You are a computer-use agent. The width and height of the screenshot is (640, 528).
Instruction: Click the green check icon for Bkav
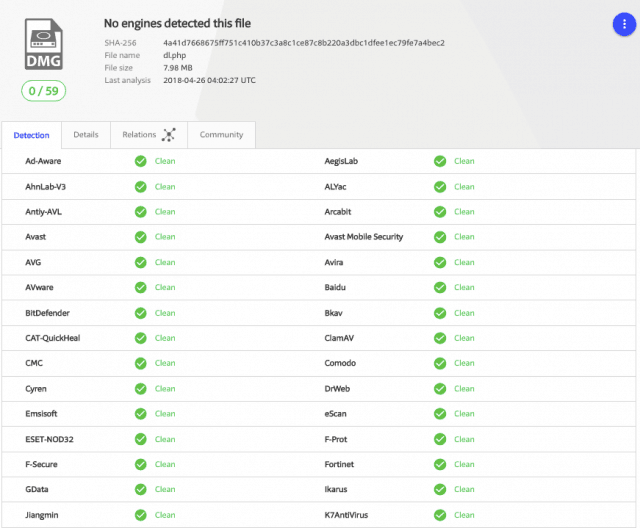pos(440,313)
